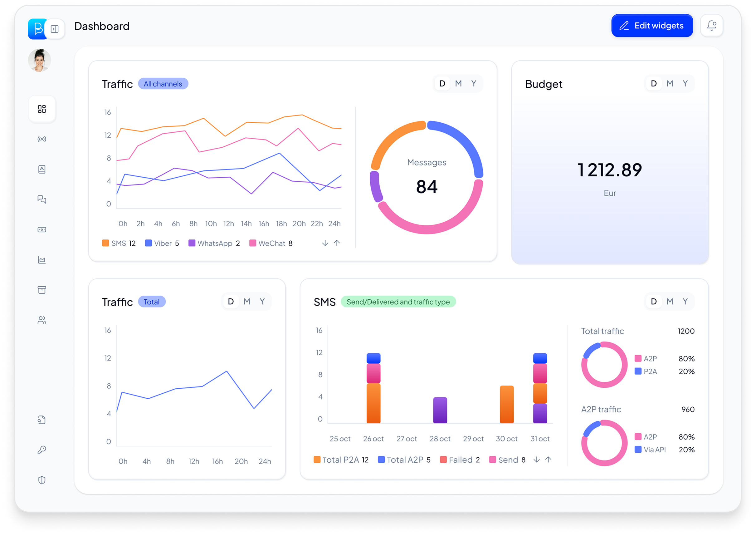Open the broadcast signal sidebar icon
The image size is (756, 536).
coord(42,139)
